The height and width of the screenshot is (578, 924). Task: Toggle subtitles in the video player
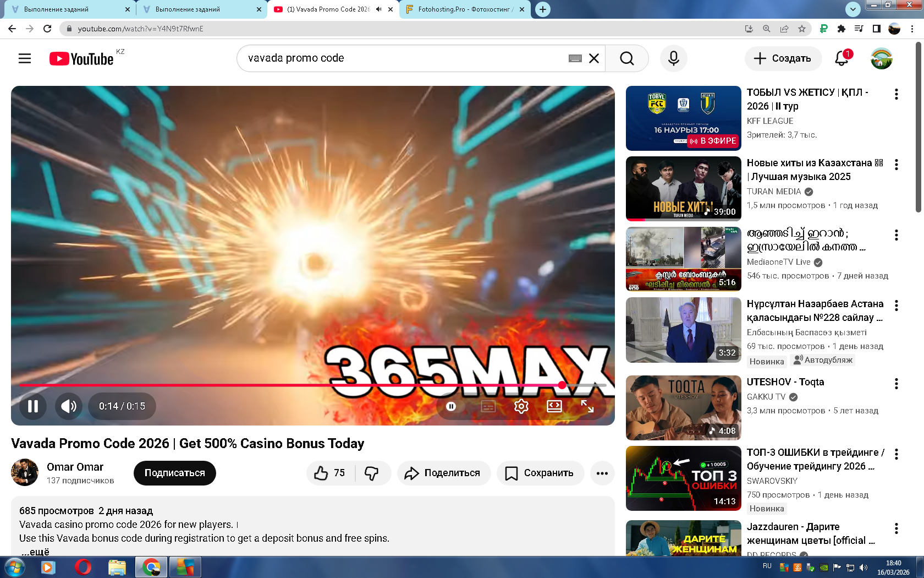(x=488, y=406)
